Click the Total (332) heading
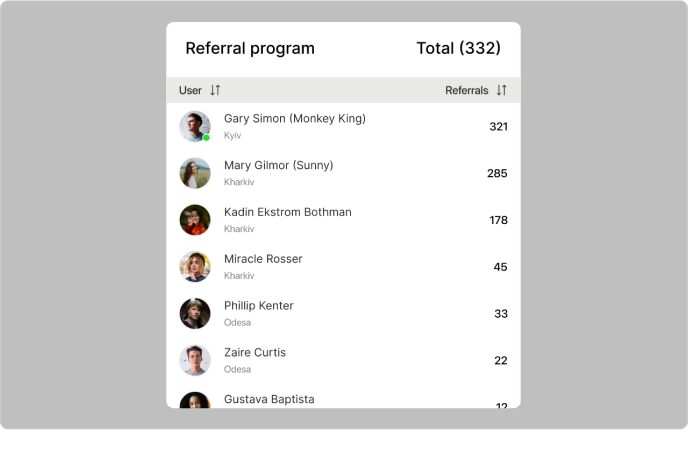Image resolution: width=688 pixels, height=454 pixels. (x=458, y=48)
